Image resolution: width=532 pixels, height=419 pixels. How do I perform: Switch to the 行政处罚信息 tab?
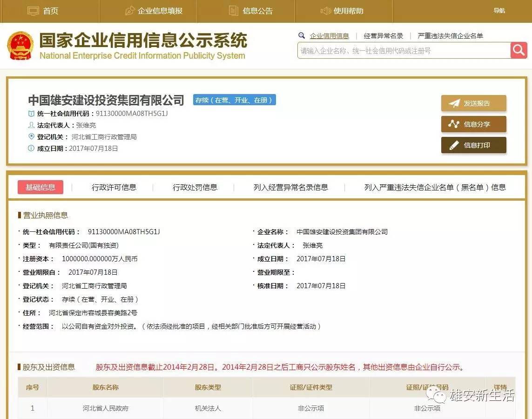pyautogui.click(x=195, y=187)
